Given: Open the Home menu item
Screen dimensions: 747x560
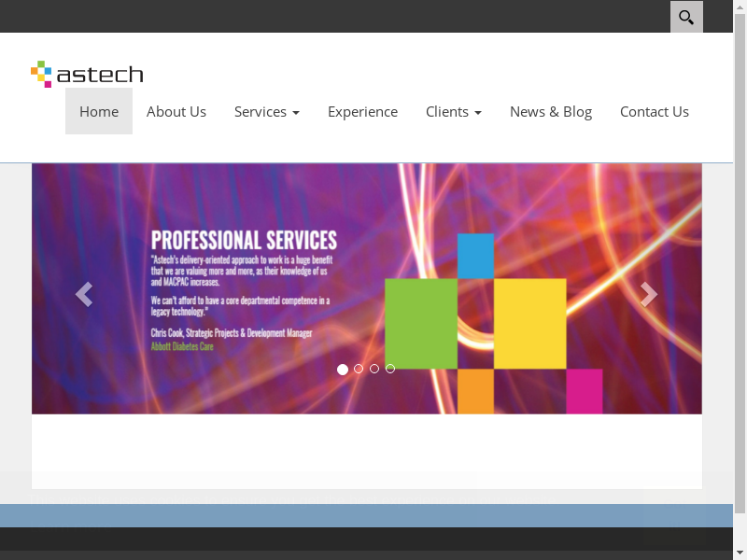Looking at the screenshot, I should pos(99,112).
